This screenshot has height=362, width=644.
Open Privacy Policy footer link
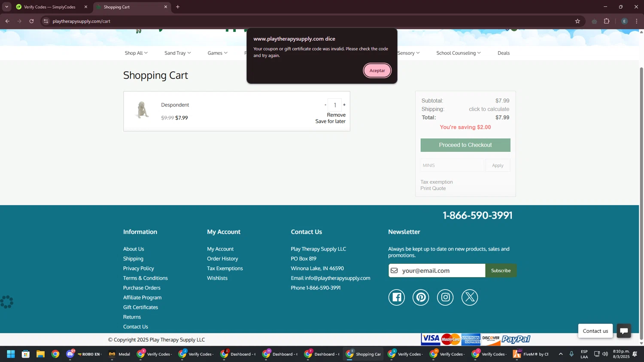[x=138, y=268]
